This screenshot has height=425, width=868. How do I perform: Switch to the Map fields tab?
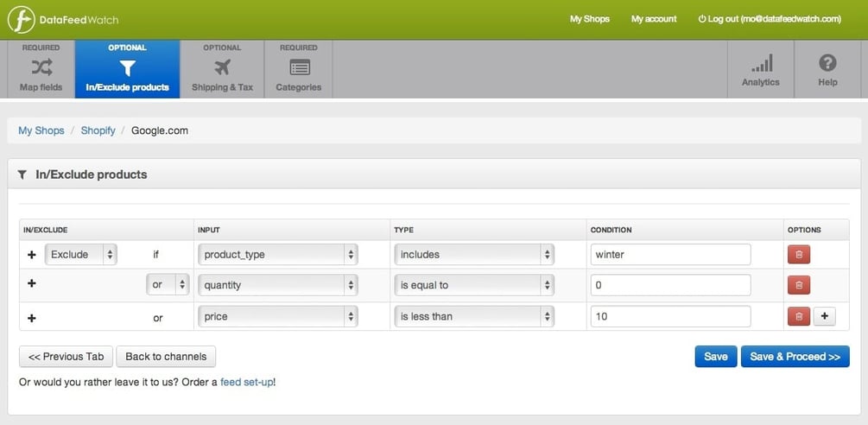click(x=41, y=69)
